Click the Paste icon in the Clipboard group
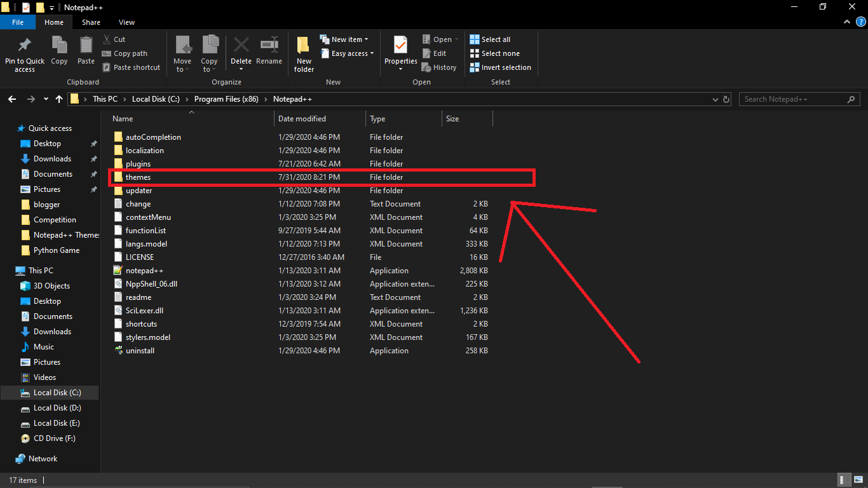This screenshot has height=488, width=868. [86, 51]
